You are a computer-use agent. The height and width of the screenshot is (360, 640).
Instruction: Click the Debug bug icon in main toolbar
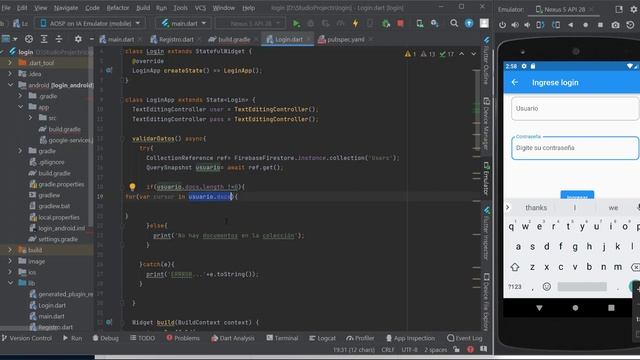(311, 24)
